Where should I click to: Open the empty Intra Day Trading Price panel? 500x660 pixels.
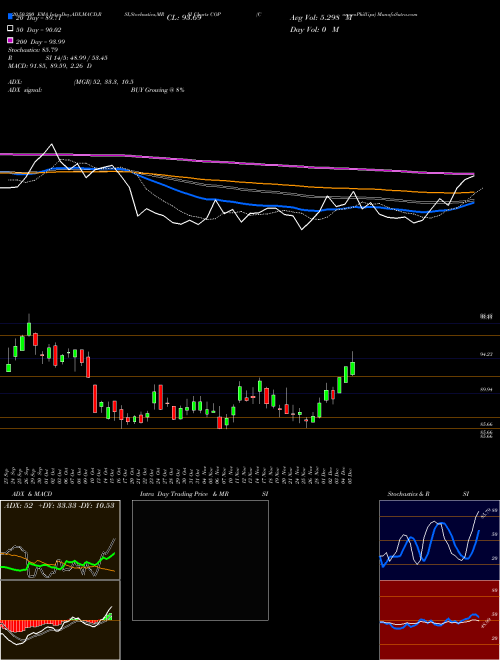(200, 560)
